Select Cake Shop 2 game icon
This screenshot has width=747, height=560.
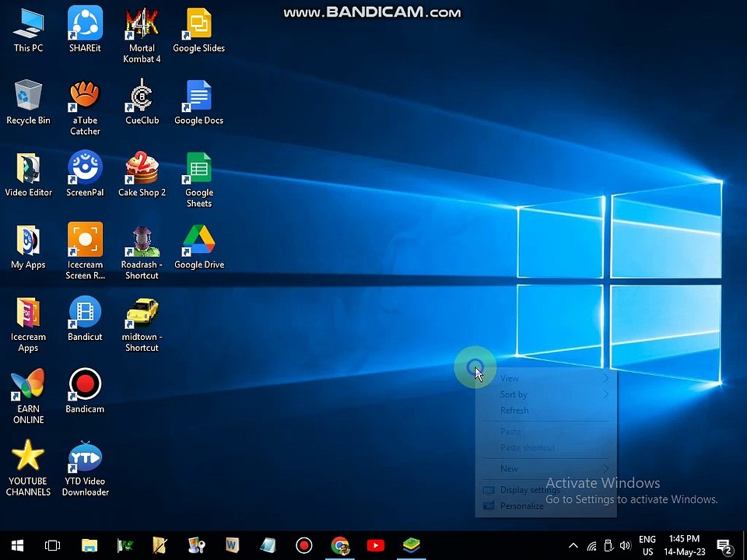[142, 174]
